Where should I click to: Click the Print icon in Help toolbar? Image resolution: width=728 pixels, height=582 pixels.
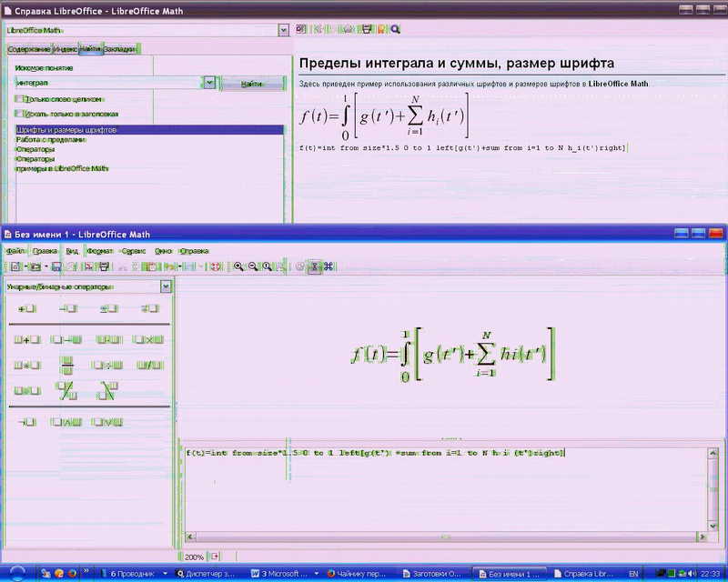coord(366,30)
